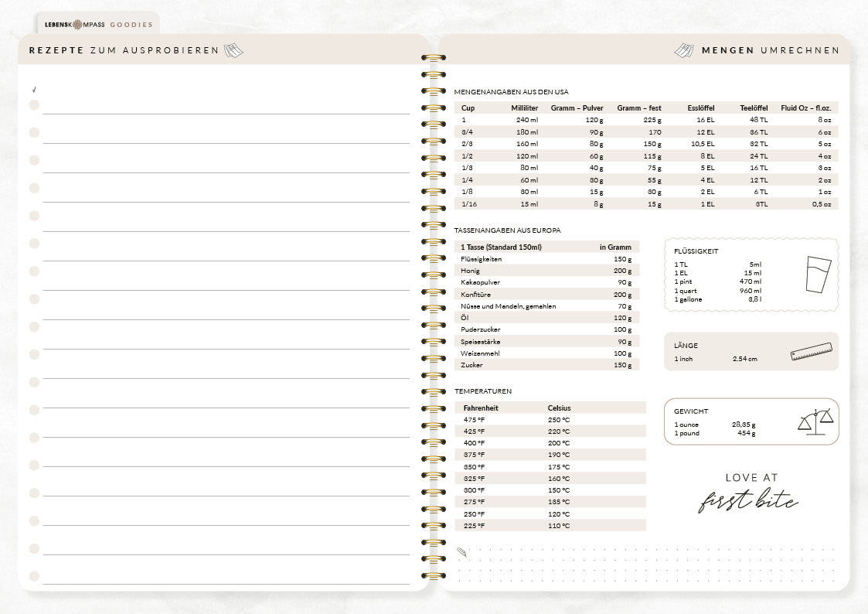Viewport: 868px width, 614px height.
Task: Click the section title Temperaturen
Action: pyautogui.click(x=483, y=391)
